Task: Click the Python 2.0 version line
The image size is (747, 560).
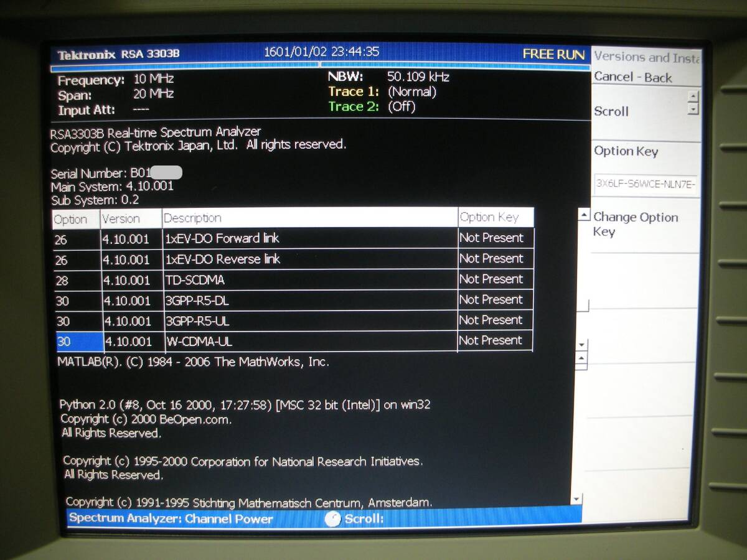Action: (x=245, y=404)
